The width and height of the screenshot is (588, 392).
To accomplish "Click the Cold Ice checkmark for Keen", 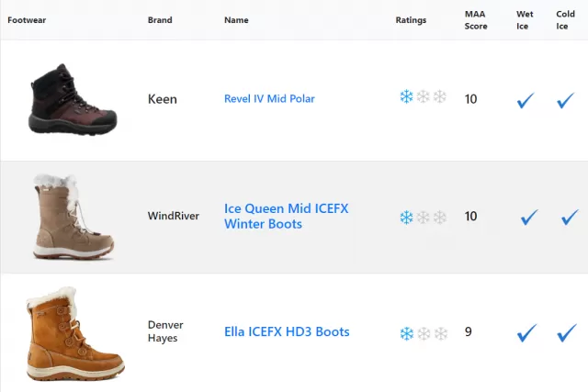I will point(566,100).
